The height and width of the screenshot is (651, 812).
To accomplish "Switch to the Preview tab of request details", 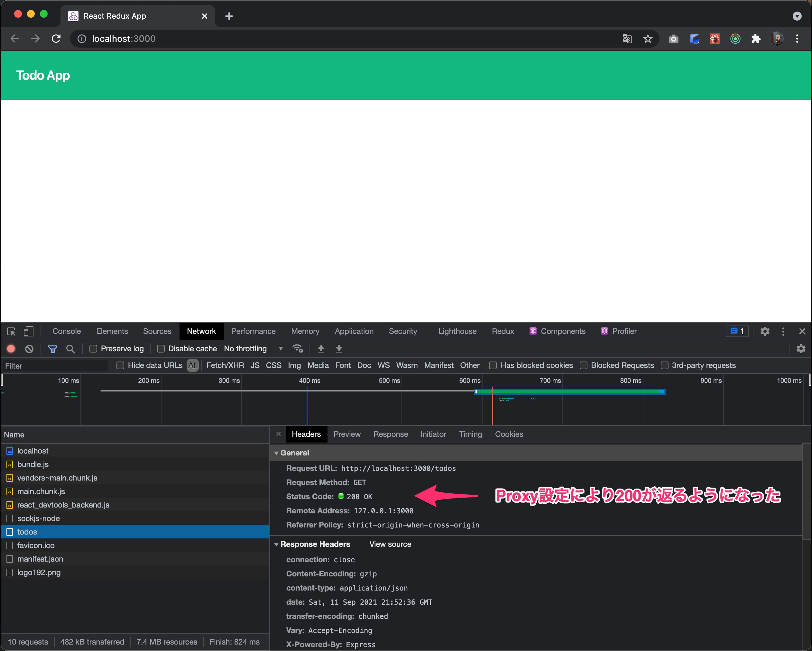I will [347, 434].
